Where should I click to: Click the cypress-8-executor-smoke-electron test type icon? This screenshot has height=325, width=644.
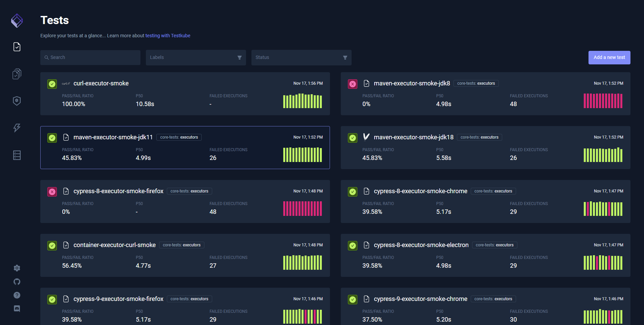[x=367, y=245]
